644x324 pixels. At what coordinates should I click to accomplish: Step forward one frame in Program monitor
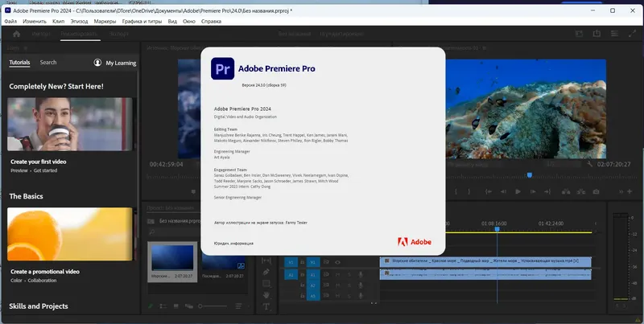(x=533, y=191)
